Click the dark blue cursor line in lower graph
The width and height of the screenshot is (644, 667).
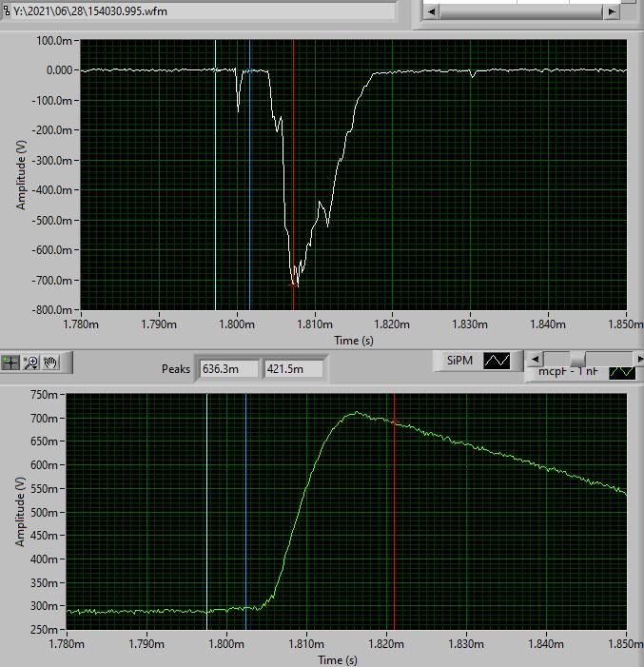pyautogui.click(x=245, y=510)
